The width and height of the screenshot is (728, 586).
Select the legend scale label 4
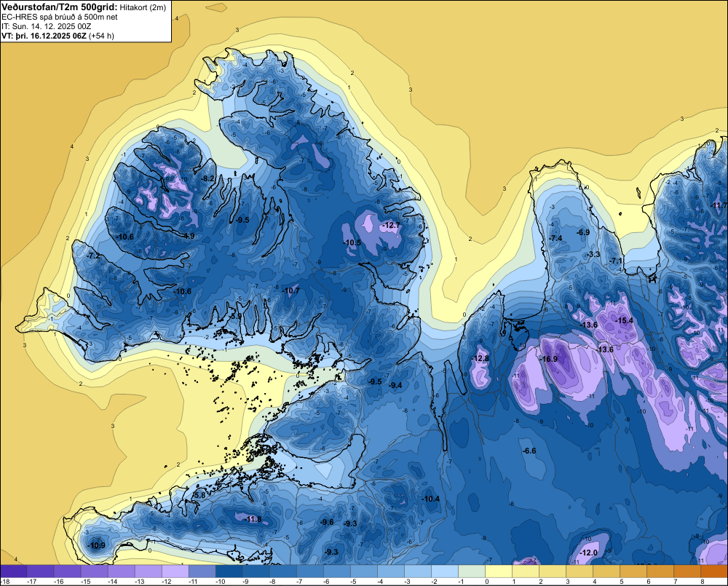(x=595, y=582)
